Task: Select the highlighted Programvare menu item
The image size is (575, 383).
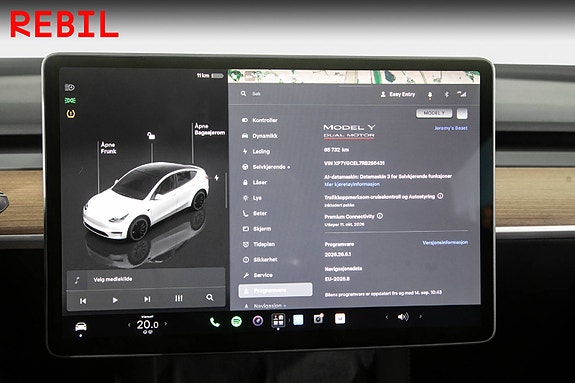Action: pos(275,290)
